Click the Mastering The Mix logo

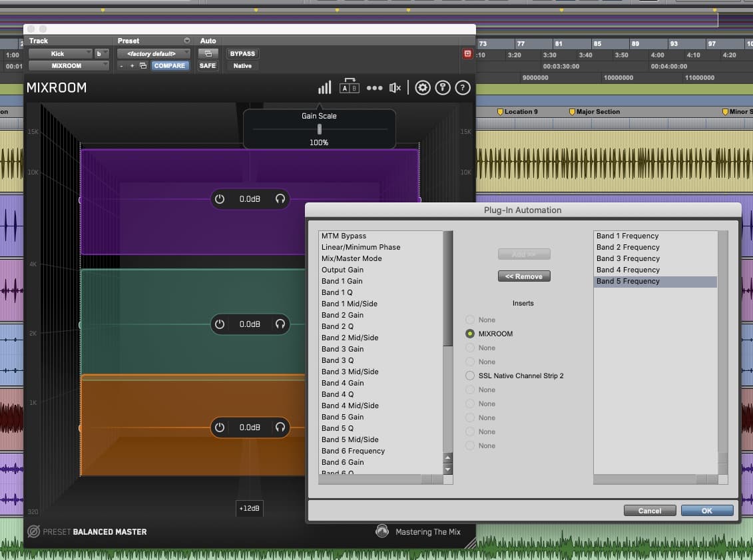[381, 531]
